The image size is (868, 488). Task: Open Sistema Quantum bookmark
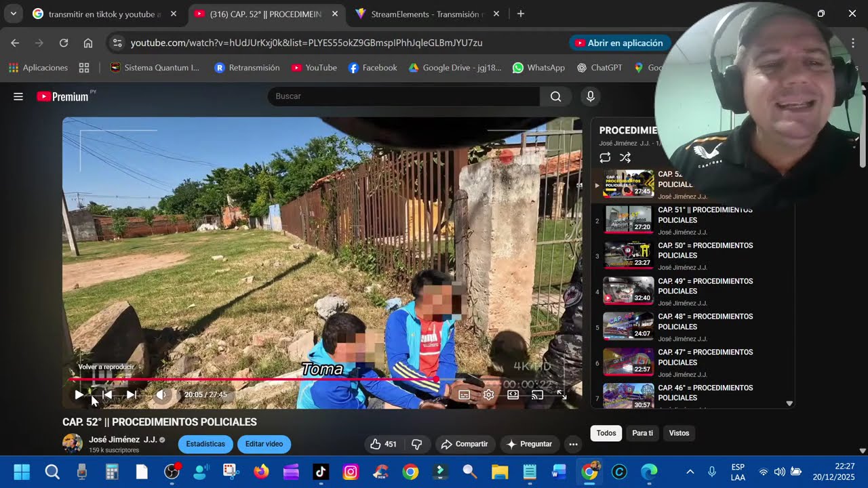point(155,68)
